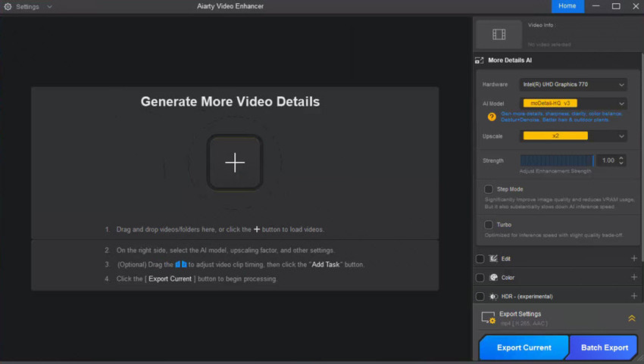The image size is (644, 364).
Task: Expand the Settings dropdown chevron
Action: pos(49,7)
